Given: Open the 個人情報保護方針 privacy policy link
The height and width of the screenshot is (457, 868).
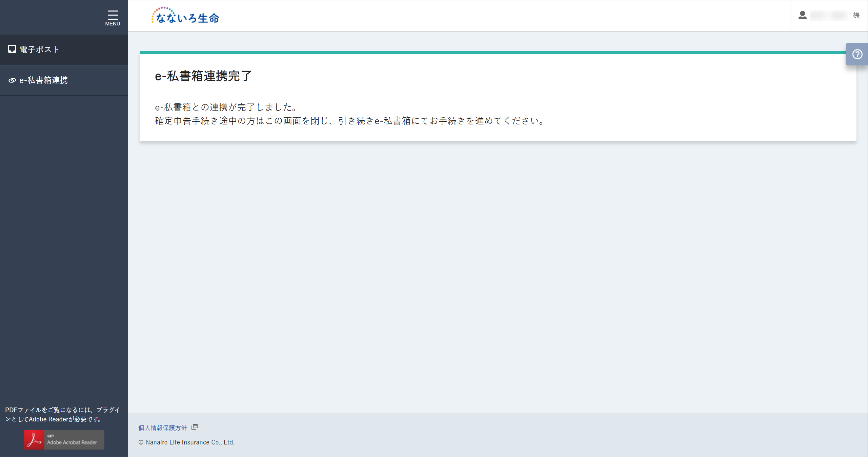Looking at the screenshot, I should pos(162,428).
